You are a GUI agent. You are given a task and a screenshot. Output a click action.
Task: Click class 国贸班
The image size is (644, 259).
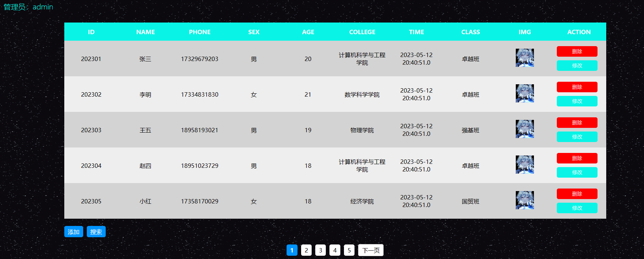(471, 201)
